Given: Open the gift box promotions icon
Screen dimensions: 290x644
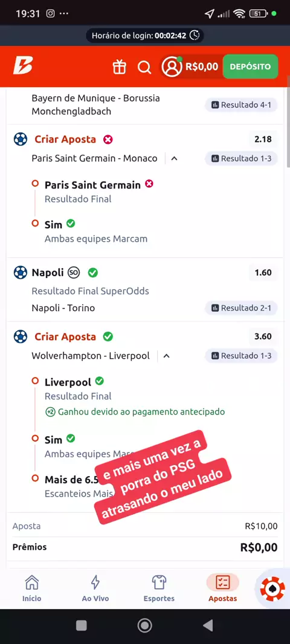Looking at the screenshot, I should 119,66.
